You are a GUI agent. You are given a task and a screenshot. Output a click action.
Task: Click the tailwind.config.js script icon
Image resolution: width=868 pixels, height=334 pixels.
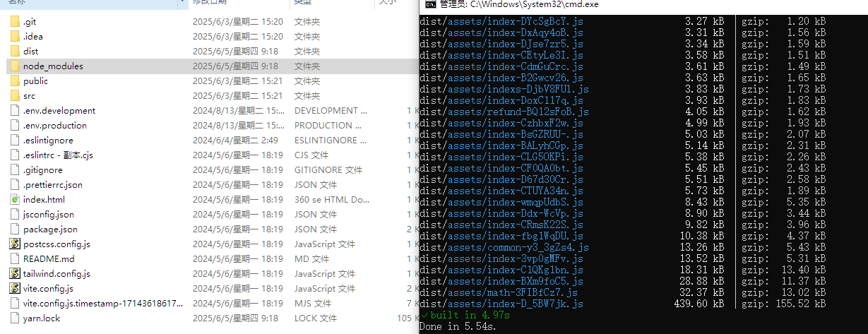click(16, 274)
